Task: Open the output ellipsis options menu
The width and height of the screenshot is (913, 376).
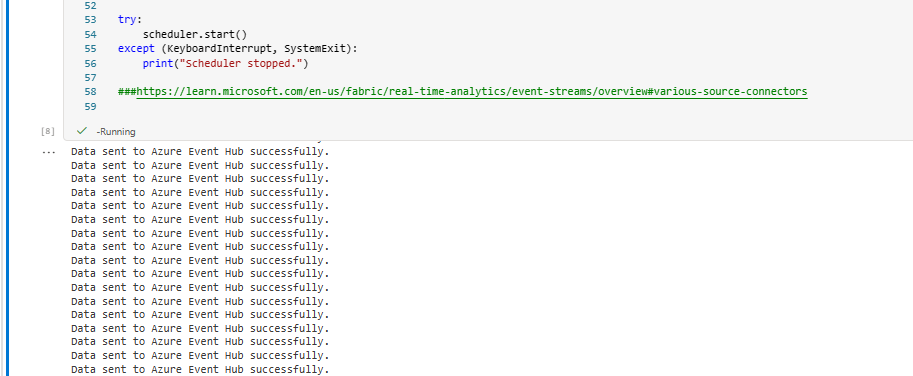Action: 49,152
